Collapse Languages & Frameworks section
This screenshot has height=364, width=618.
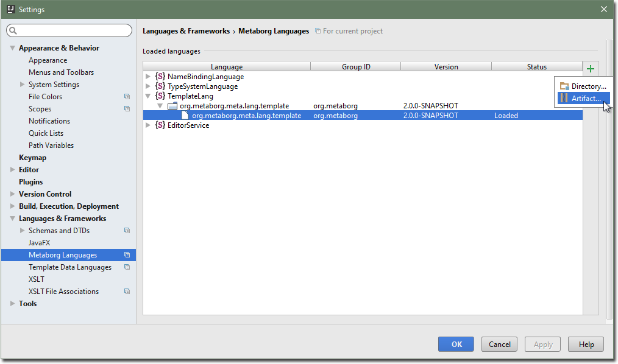tap(13, 219)
